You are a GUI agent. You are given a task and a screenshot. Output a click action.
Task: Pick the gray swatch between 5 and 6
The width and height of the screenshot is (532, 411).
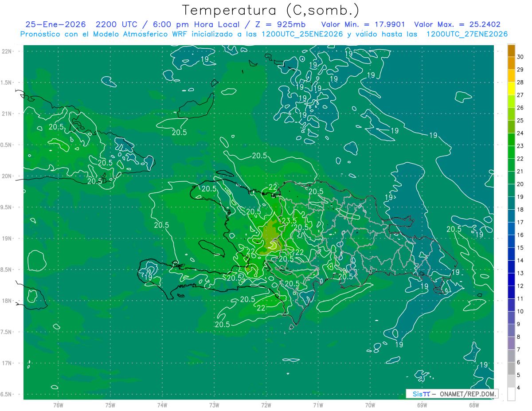511,368
